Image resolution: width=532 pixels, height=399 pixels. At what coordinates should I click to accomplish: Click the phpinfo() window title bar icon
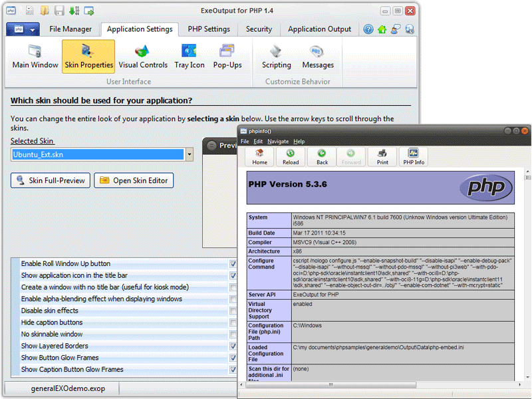point(243,131)
